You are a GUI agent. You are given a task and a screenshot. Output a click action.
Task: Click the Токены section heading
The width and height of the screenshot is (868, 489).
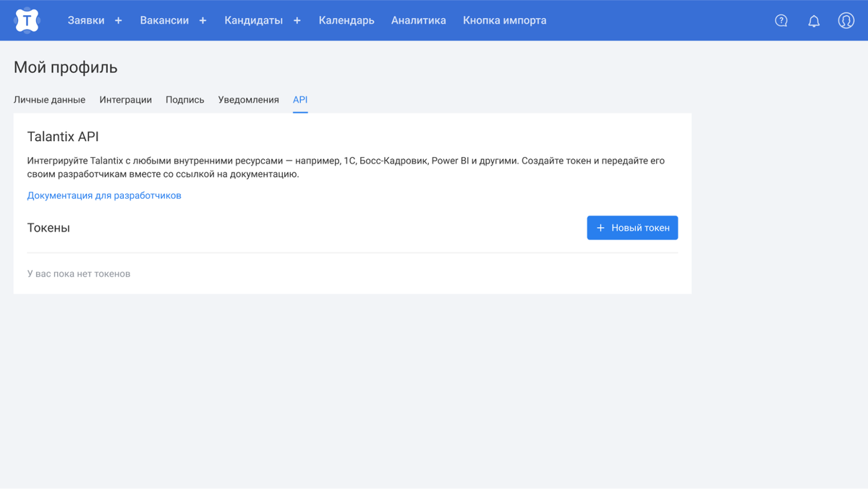click(48, 228)
